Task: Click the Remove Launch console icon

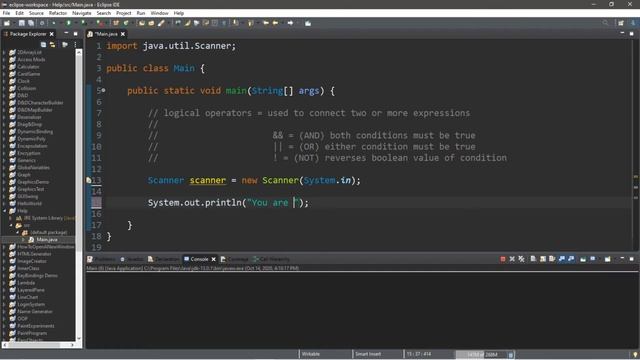Action: (x=512, y=259)
